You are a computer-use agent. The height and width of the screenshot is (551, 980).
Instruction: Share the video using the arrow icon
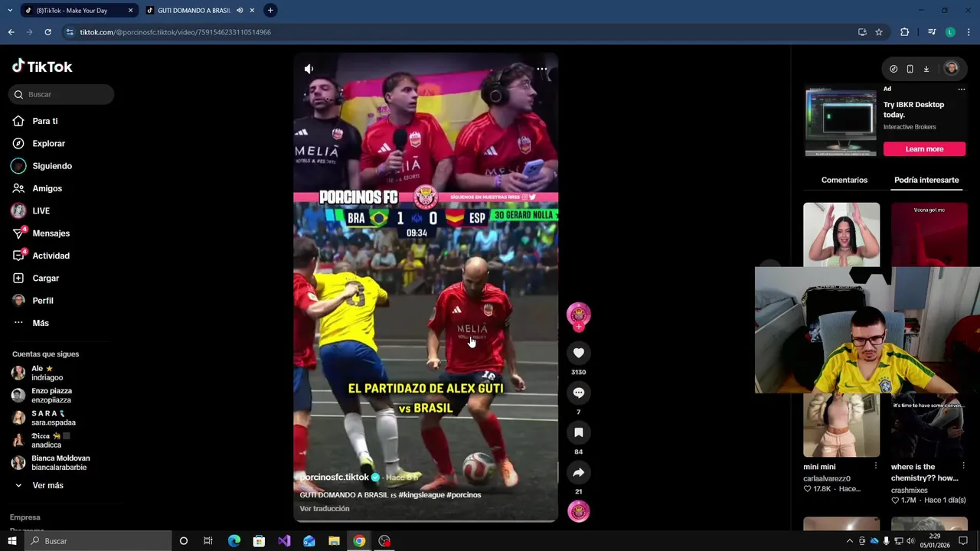(579, 472)
